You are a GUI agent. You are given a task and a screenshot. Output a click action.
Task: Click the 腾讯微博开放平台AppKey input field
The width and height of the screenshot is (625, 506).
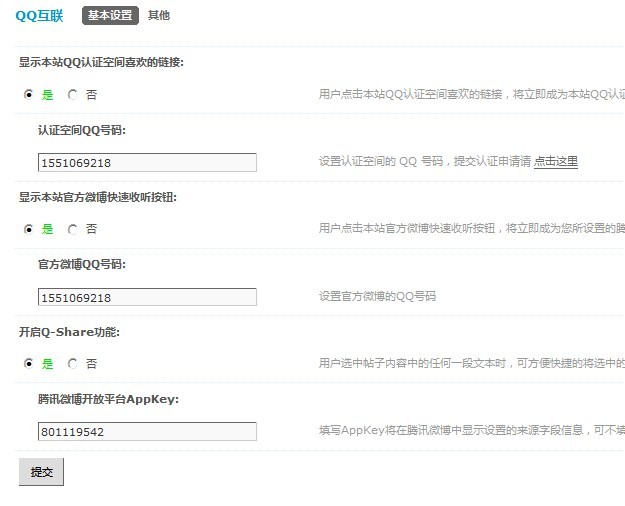(x=147, y=431)
